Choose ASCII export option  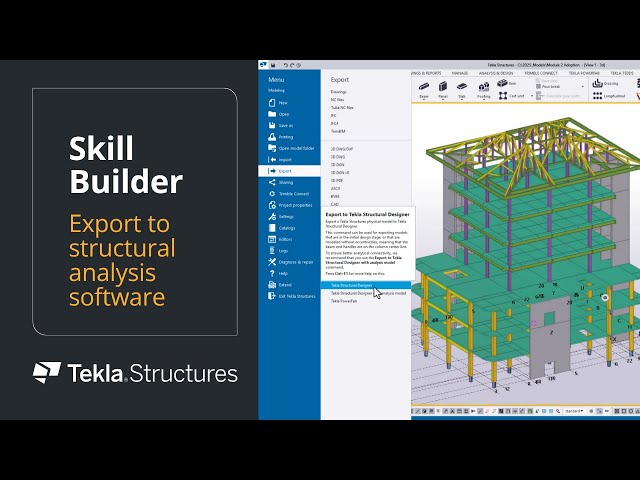[335, 189]
